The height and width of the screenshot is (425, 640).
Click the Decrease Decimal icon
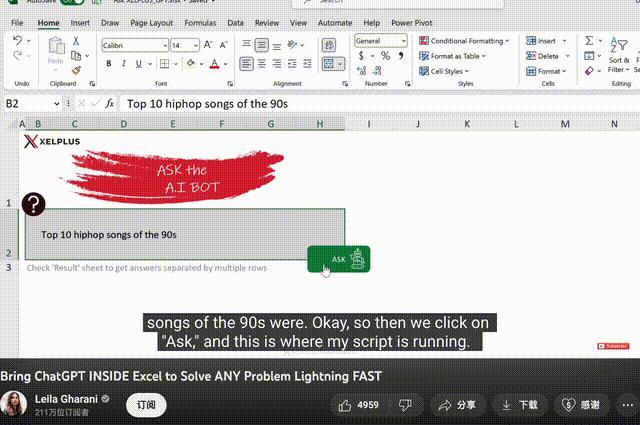377,71
